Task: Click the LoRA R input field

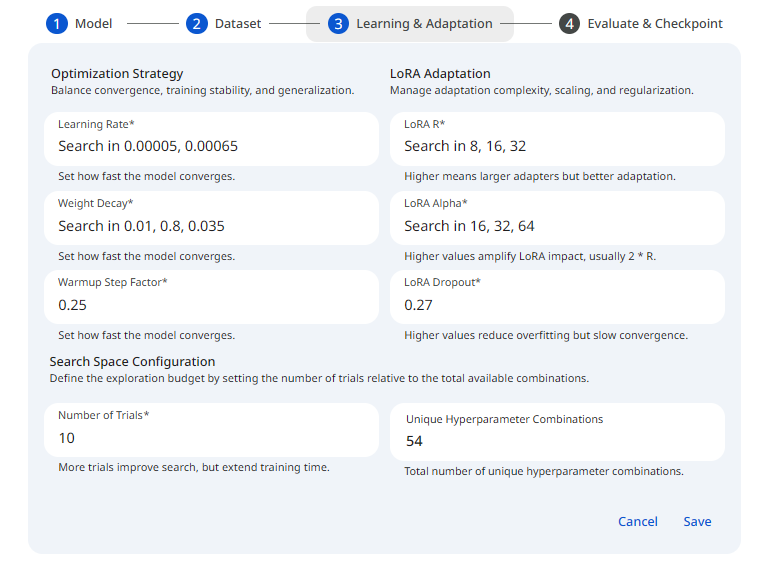Action: [557, 146]
